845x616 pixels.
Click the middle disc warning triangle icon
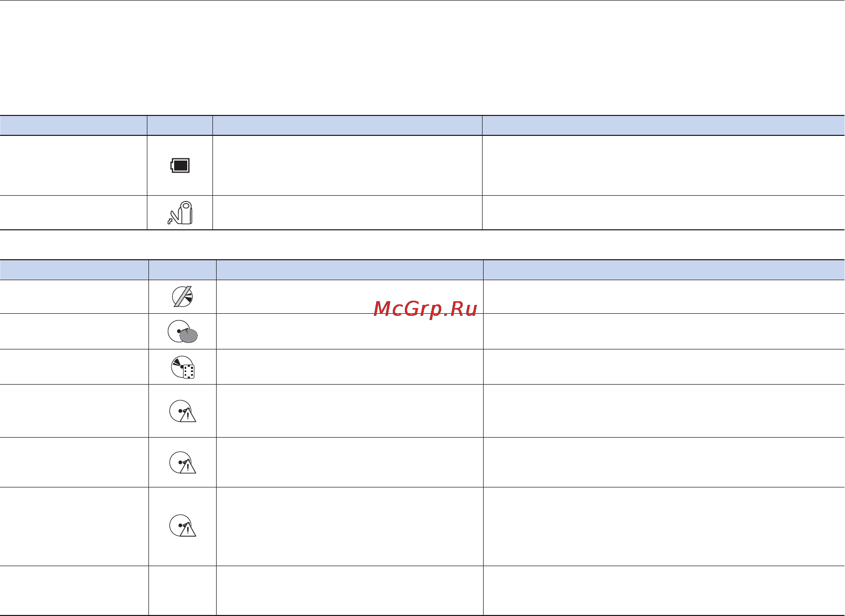(x=183, y=462)
